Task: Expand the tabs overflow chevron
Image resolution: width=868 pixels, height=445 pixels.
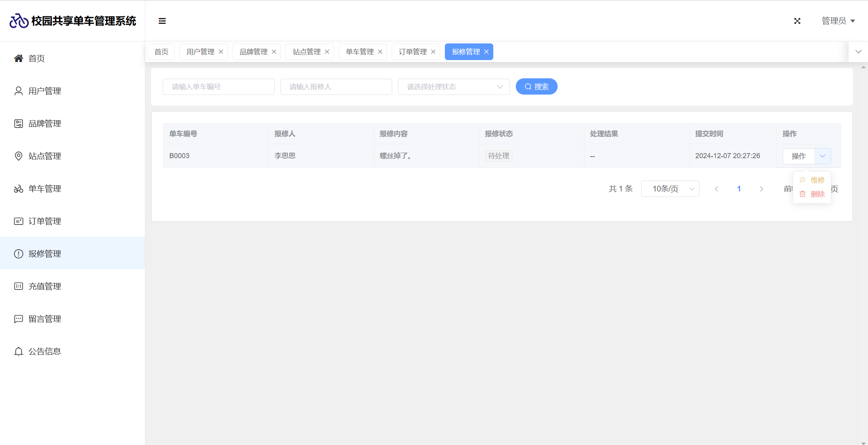Action: 858,52
